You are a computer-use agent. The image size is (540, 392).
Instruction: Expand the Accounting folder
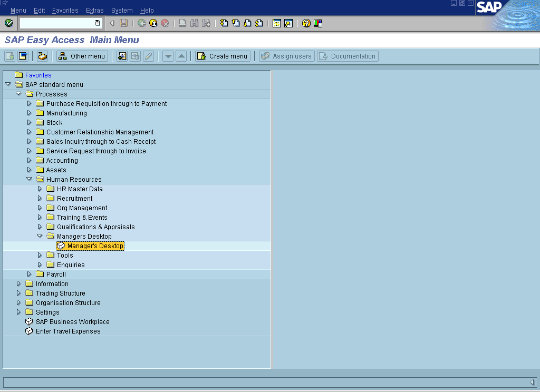(x=30, y=160)
